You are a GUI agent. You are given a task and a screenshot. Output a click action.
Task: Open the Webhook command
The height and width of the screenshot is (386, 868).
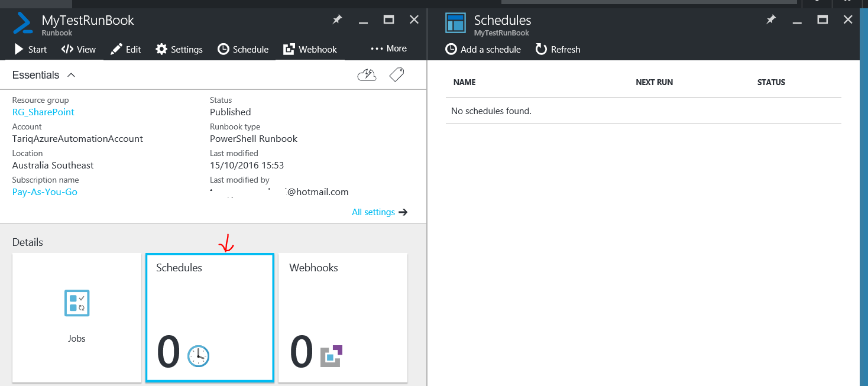(310, 49)
